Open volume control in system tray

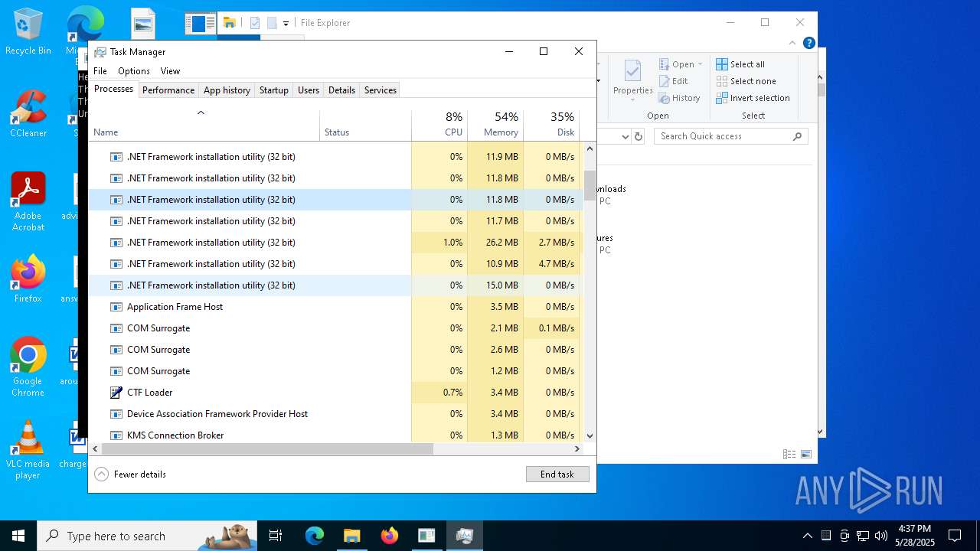pos(880,536)
